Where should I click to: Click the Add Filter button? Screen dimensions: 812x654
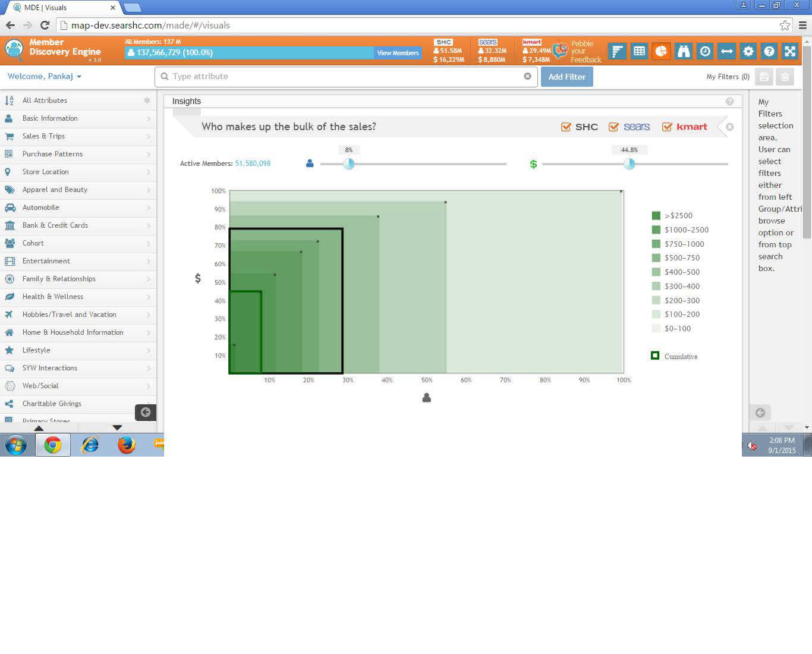pyautogui.click(x=566, y=77)
